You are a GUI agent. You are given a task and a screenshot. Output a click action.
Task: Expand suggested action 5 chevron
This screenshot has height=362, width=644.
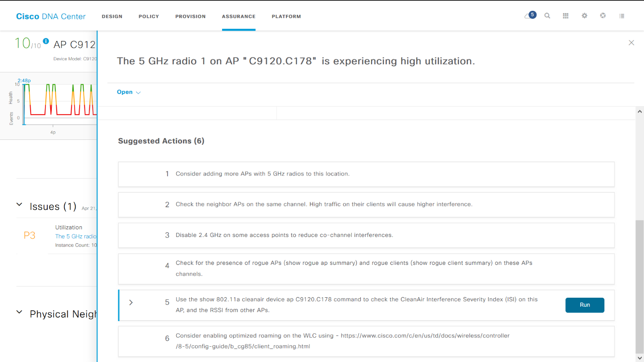pyautogui.click(x=131, y=303)
